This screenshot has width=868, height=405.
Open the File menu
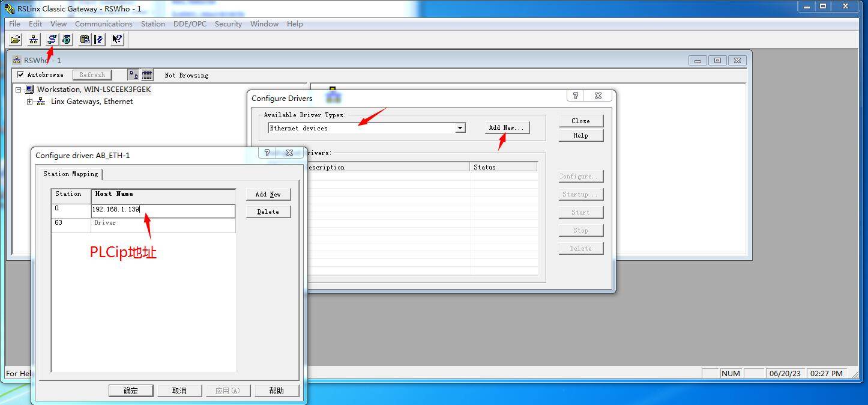click(x=14, y=24)
